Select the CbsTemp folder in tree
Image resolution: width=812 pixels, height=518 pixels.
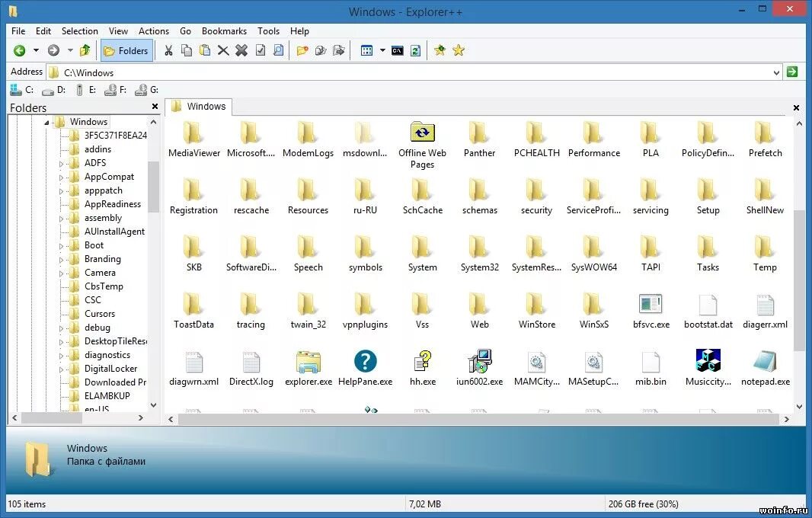pyautogui.click(x=104, y=286)
